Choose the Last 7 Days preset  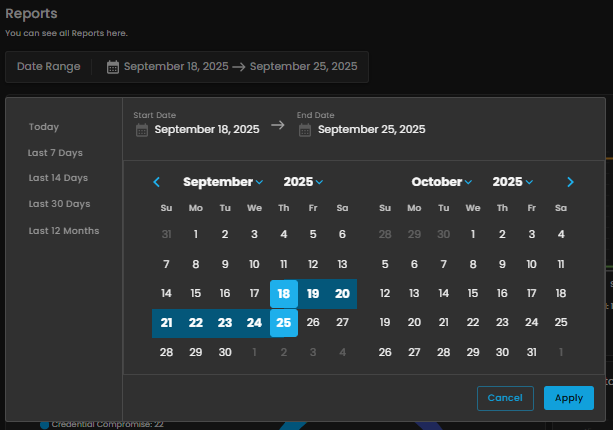tap(55, 153)
